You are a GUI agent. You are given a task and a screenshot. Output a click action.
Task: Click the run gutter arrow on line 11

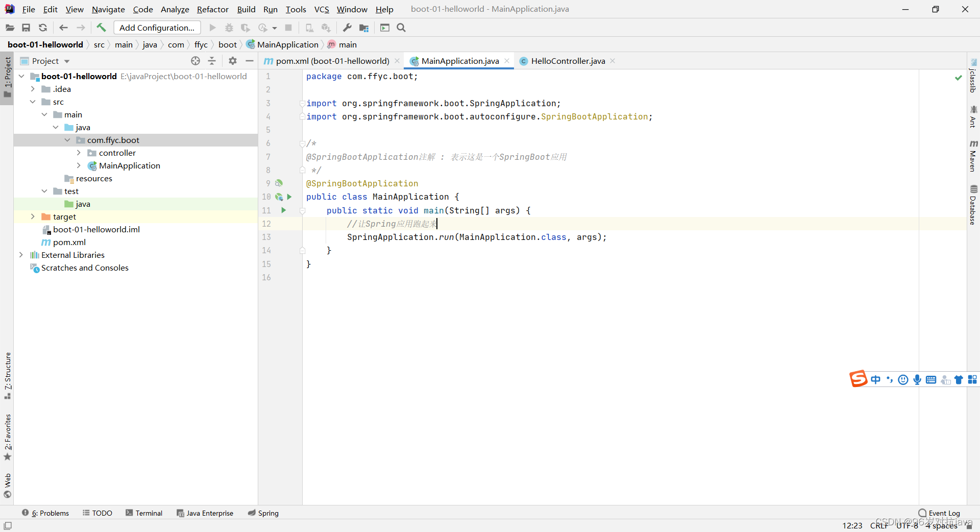pos(284,210)
